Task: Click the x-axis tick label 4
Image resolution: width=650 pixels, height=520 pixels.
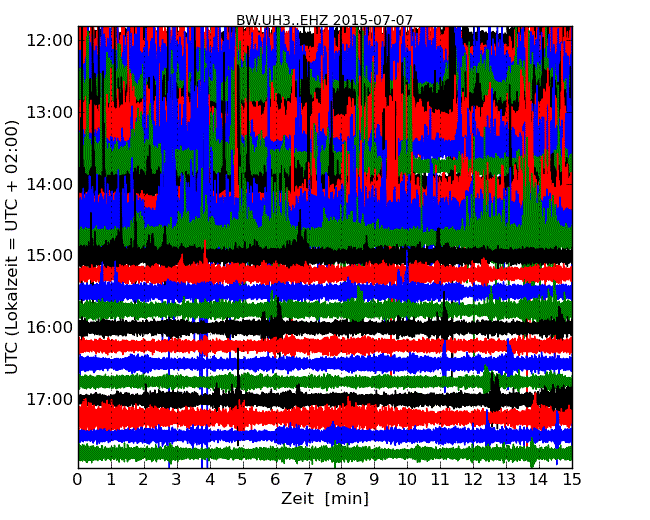Action: 210,480
